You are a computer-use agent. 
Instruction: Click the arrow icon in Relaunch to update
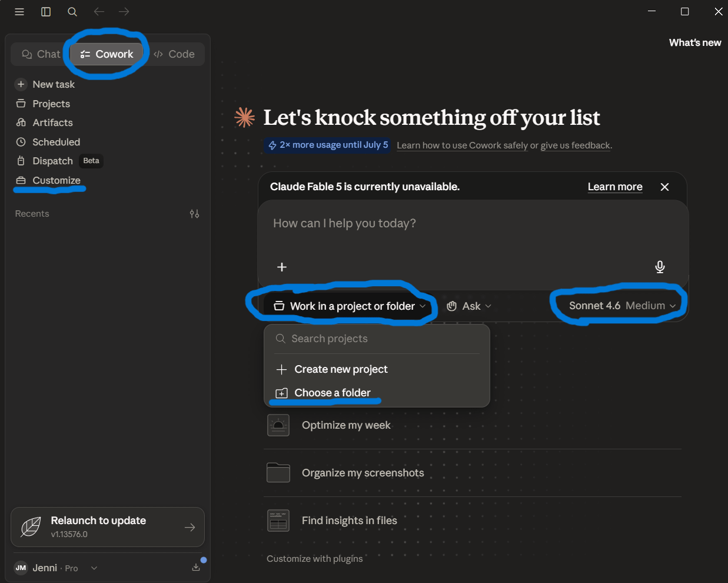(x=190, y=528)
